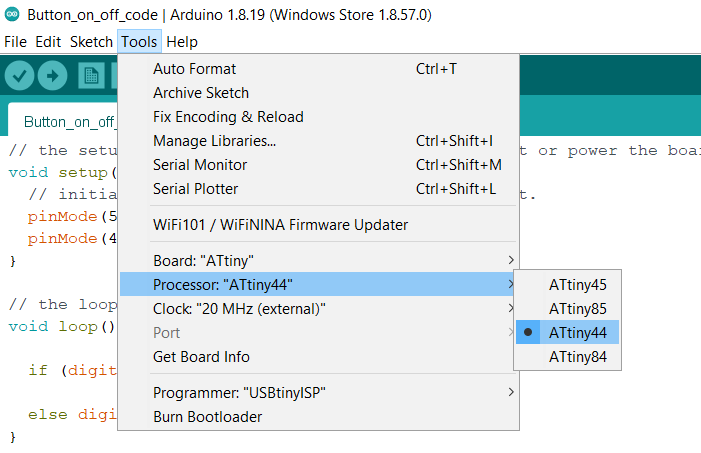Expand Clock: "20 MHz (external)" submenu
The width and height of the screenshot is (701, 453).
click(x=319, y=309)
